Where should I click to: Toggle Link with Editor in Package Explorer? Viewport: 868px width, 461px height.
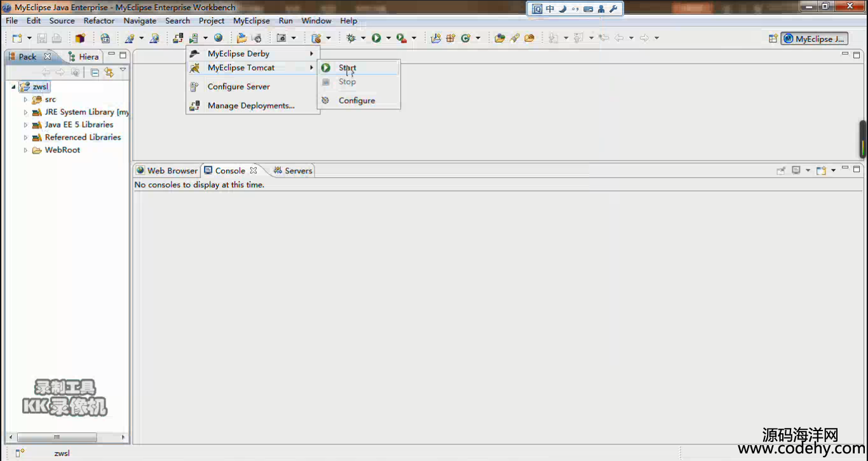click(x=109, y=72)
